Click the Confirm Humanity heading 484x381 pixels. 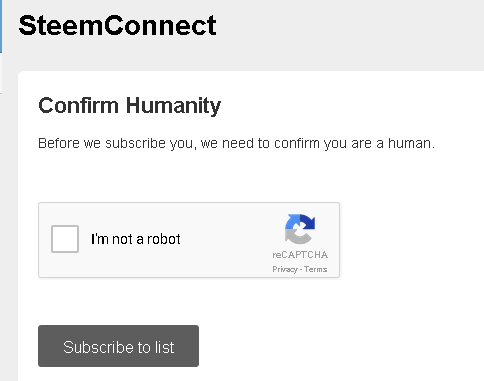pyautogui.click(x=130, y=106)
